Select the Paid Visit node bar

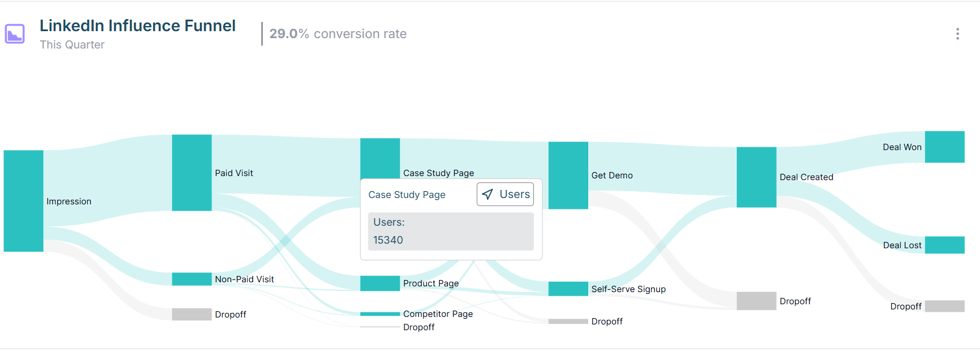(x=192, y=173)
